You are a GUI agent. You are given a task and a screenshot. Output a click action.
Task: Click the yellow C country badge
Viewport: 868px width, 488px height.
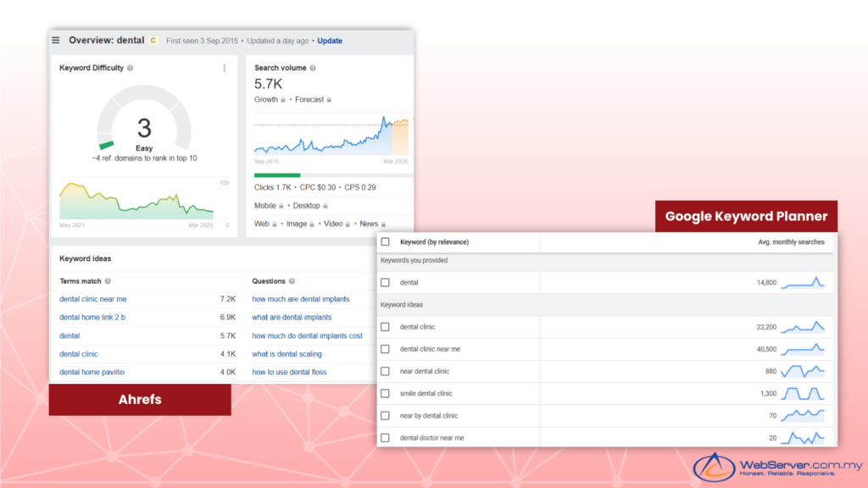pos(153,41)
